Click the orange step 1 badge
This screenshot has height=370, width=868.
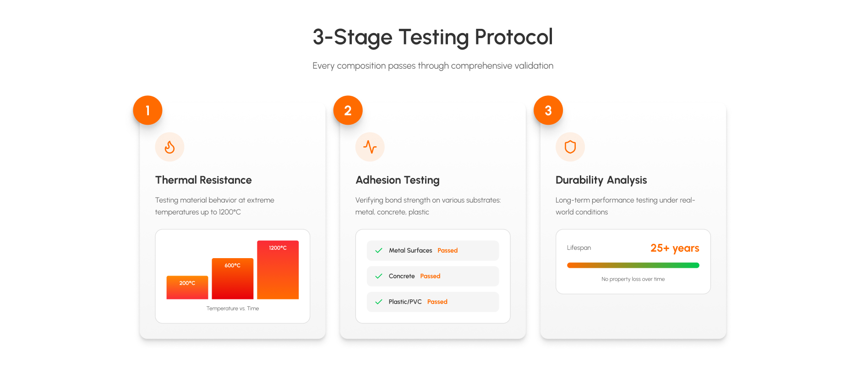pos(147,110)
